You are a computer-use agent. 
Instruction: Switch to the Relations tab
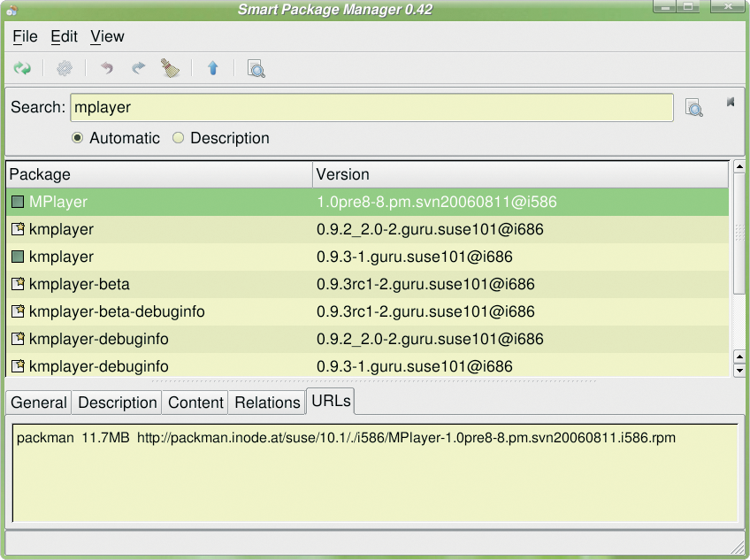(x=267, y=403)
